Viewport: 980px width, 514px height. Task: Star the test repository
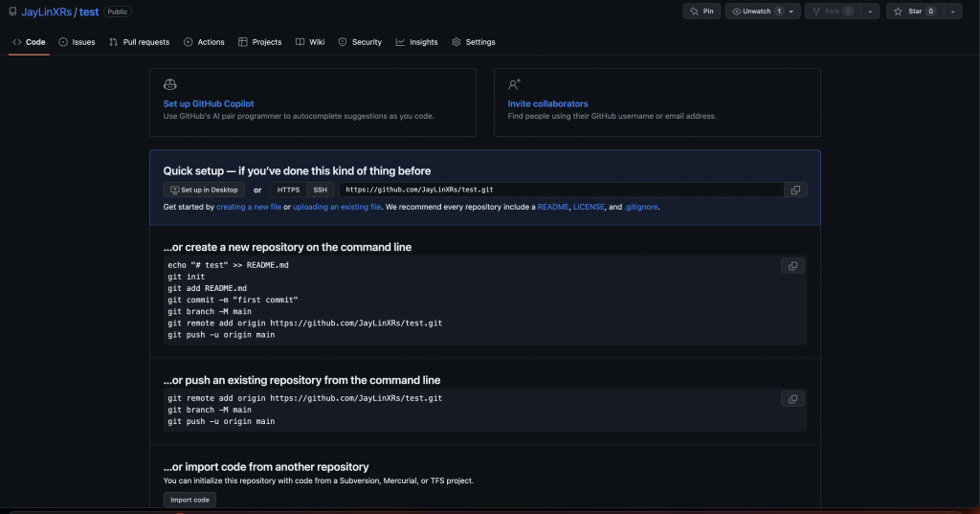[x=914, y=11]
